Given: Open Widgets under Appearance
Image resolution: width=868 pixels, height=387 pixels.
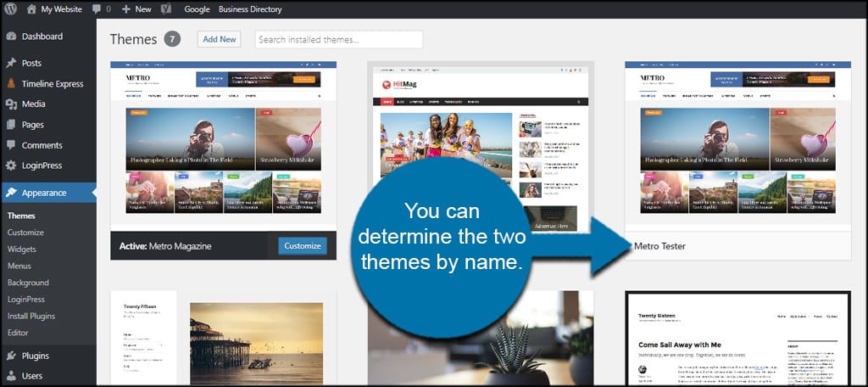Looking at the screenshot, I should pos(21,249).
